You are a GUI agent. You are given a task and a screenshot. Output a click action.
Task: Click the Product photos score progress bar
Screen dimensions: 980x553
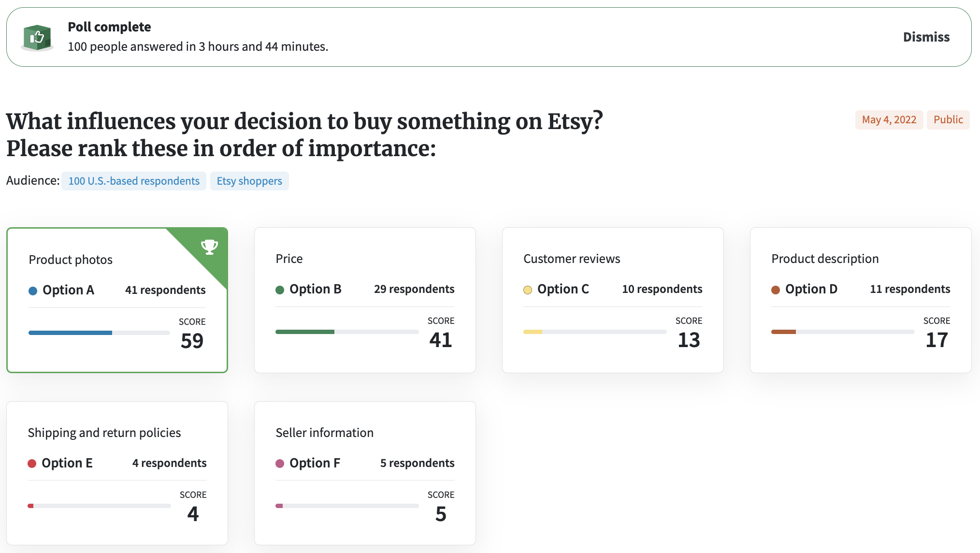[99, 333]
